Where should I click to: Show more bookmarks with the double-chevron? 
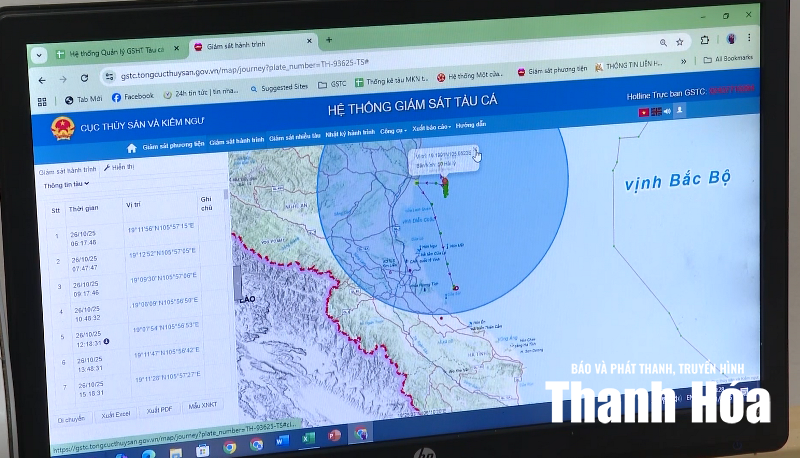pos(683,62)
